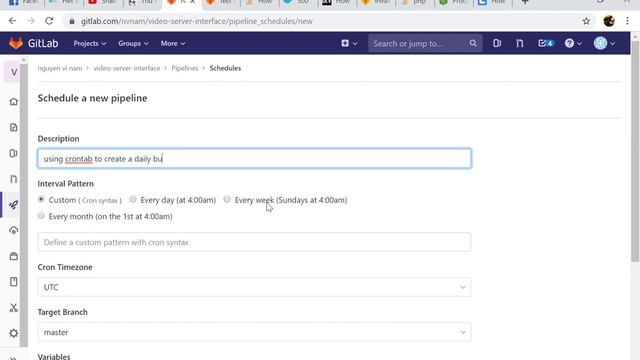The width and height of the screenshot is (640, 360).
Task: Click the nguyen vi nam breadcrumb
Action: pyautogui.click(x=60, y=68)
